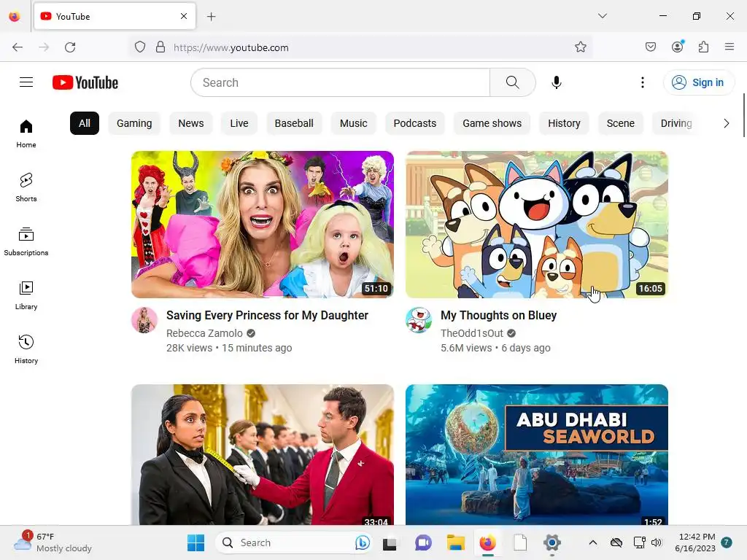Click the page vertical scrollbar
This screenshot has height=560, width=747.
(743, 114)
